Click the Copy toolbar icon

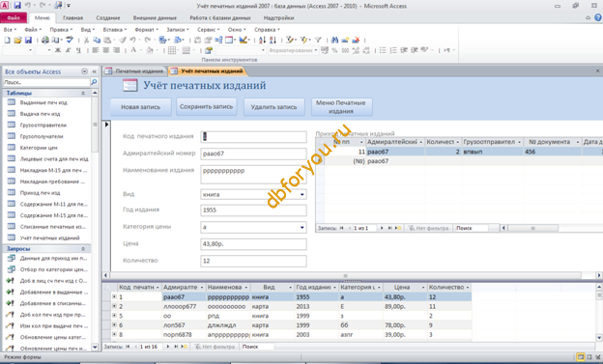(x=97, y=40)
